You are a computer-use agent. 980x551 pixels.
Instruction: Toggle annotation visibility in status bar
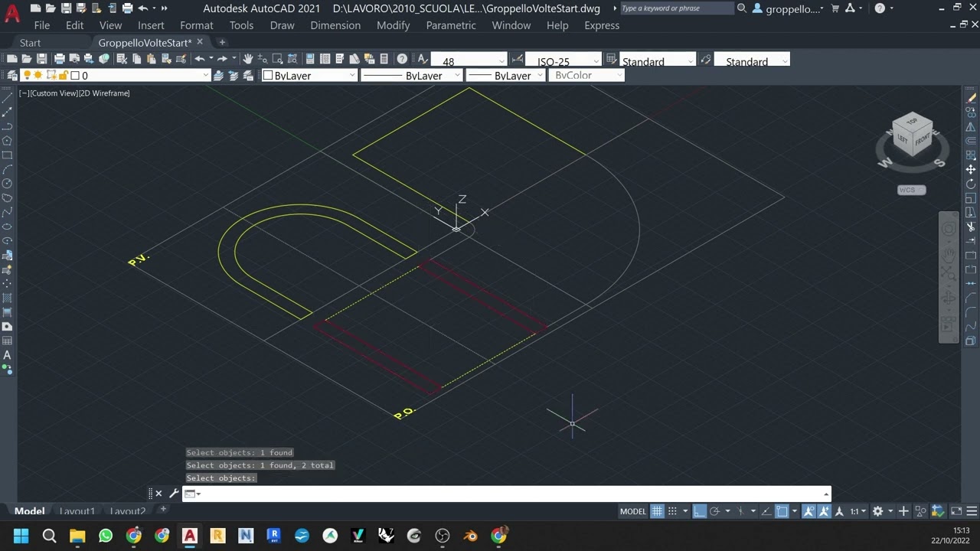click(808, 511)
